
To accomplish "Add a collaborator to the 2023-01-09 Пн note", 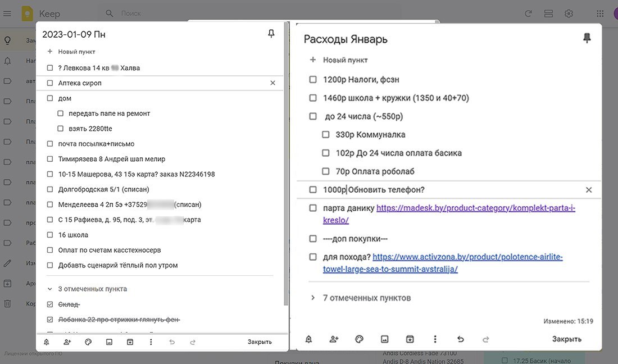I will [67, 342].
